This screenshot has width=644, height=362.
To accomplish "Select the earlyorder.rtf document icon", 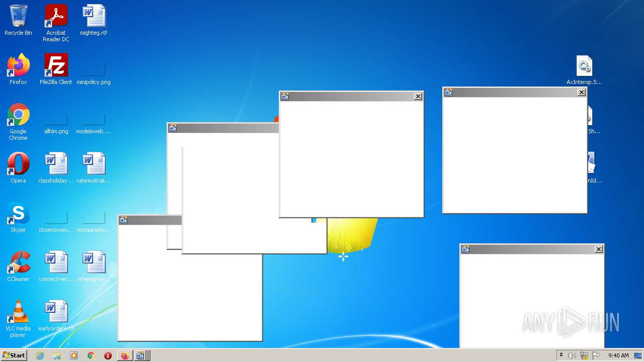I will click(x=56, y=316).
